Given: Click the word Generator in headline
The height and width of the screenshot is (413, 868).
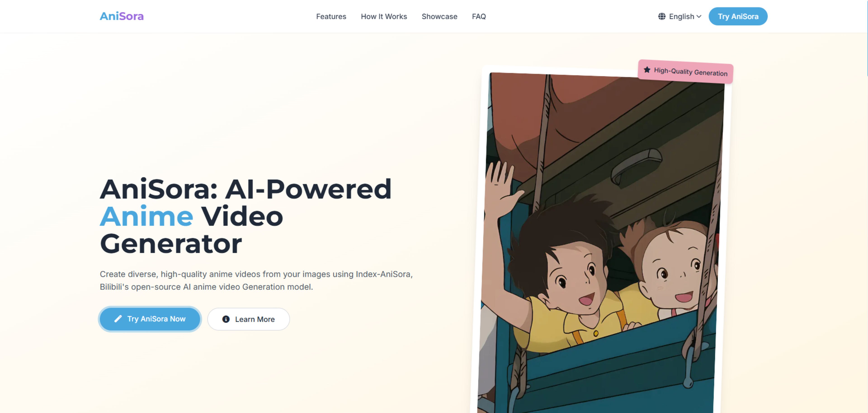Looking at the screenshot, I should (x=171, y=244).
